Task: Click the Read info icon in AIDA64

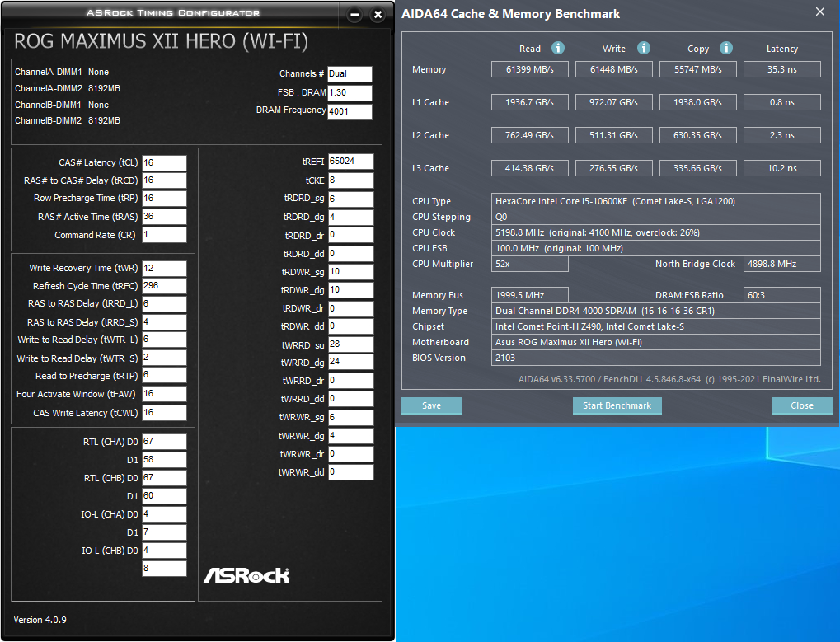Action: [558, 48]
